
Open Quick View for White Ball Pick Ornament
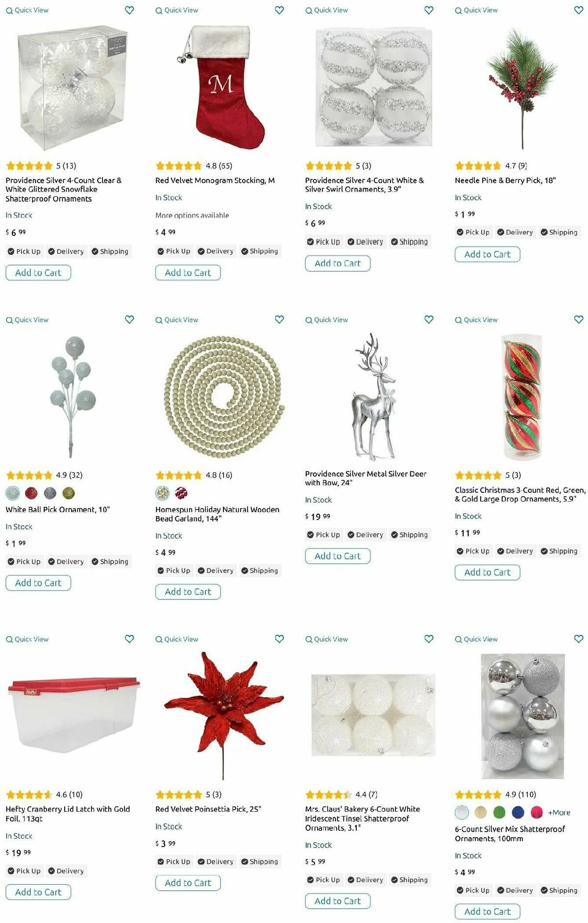tap(27, 320)
